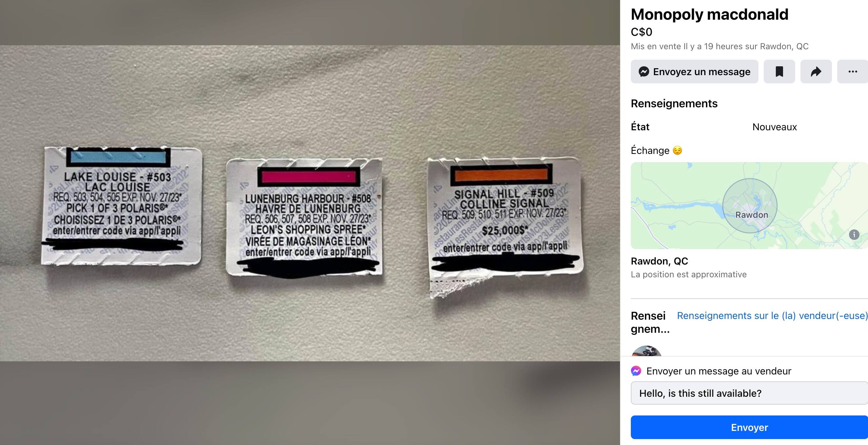The image size is (868, 445).
Task: Click the Lunenburg Harbour #508 game piece
Action: pyautogui.click(x=304, y=218)
